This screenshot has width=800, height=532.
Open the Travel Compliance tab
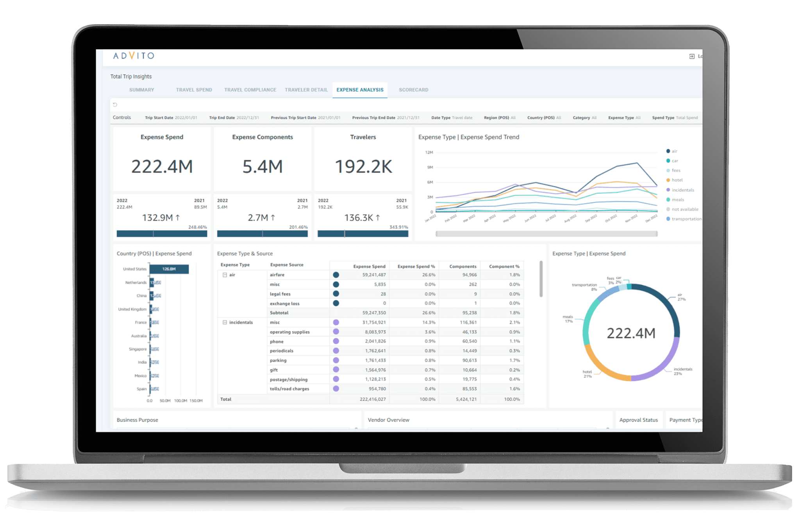tap(250, 90)
